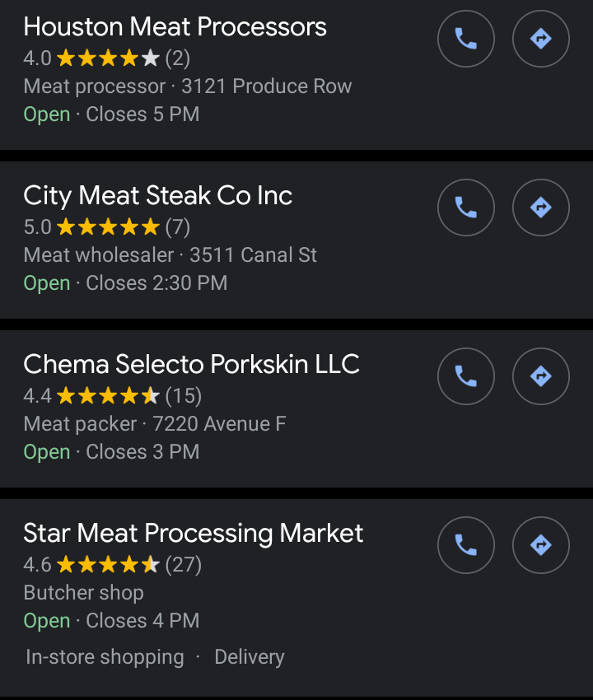The height and width of the screenshot is (700, 593).
Task: Call Star Meat Processing Market
Action: pos(466,545)
